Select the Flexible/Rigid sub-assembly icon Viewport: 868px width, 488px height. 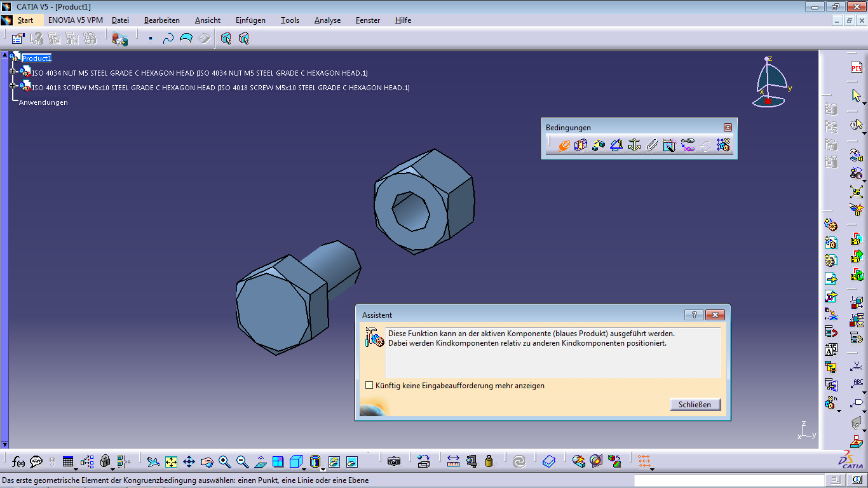pos(688,146)
